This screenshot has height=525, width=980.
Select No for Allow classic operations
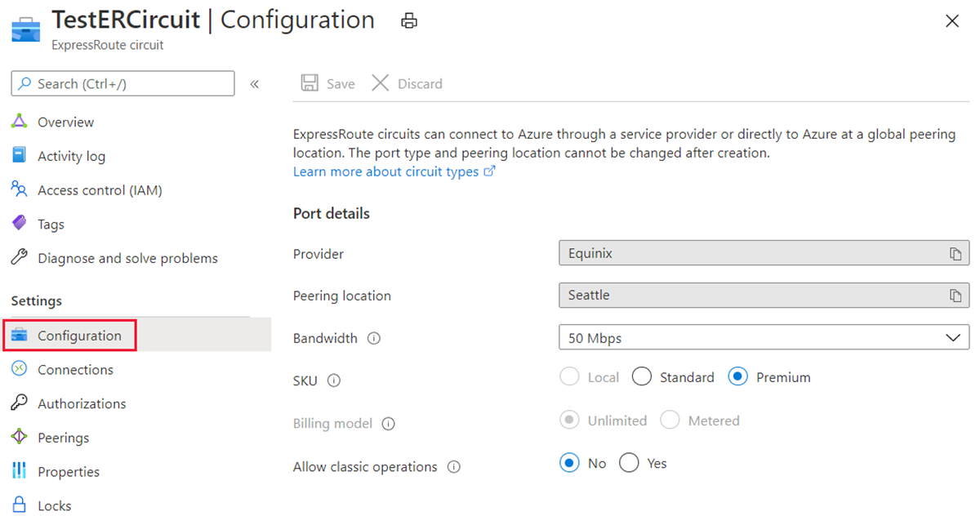point(569,464)
